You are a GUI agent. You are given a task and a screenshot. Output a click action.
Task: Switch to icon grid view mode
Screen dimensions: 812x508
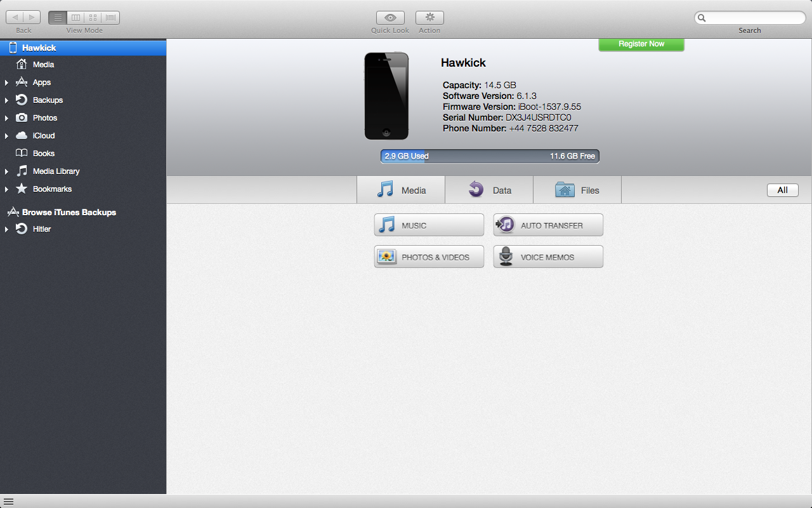(x=93, y=18)
